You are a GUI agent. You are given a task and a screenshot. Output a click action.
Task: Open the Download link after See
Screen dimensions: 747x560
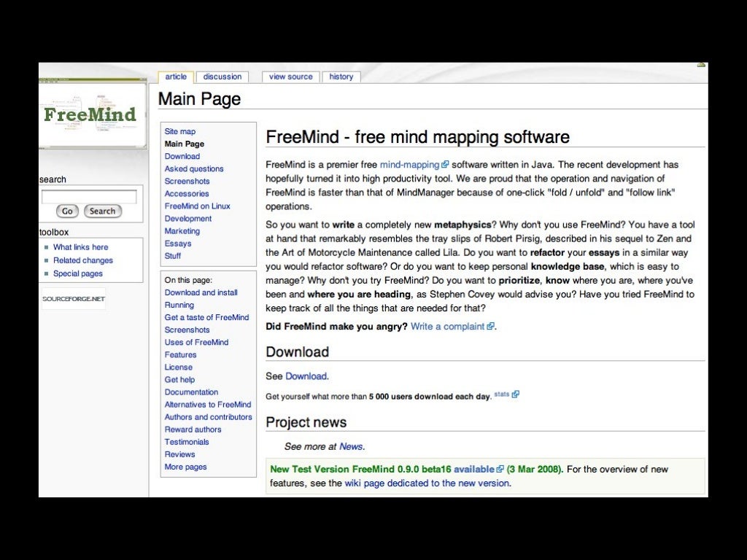point(306,376)
